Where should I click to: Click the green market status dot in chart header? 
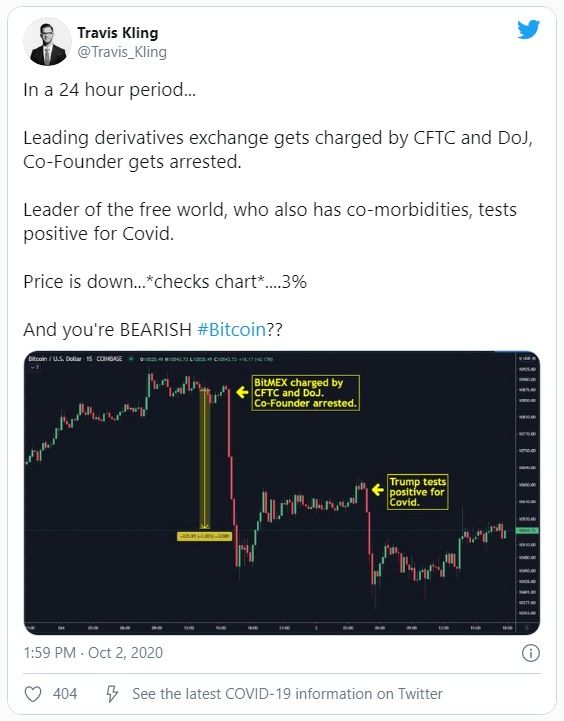click(131, 359)
